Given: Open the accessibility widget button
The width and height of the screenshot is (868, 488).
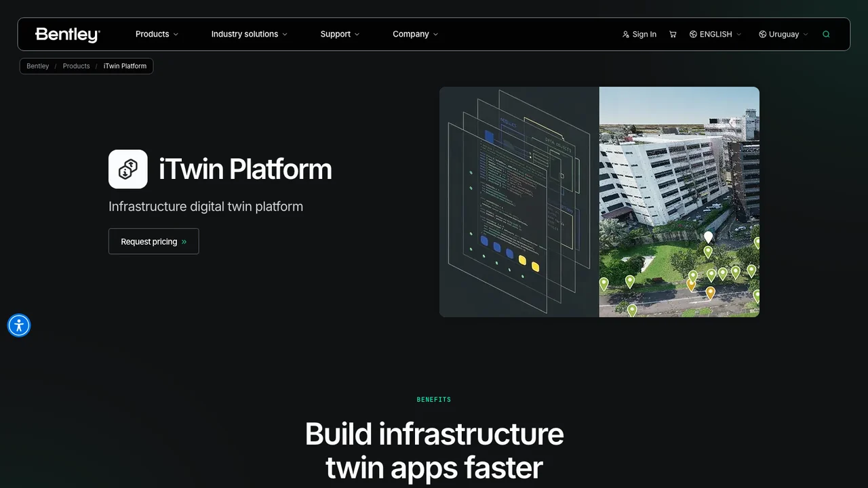Looking at the screenshot, I should coord(19,325).
